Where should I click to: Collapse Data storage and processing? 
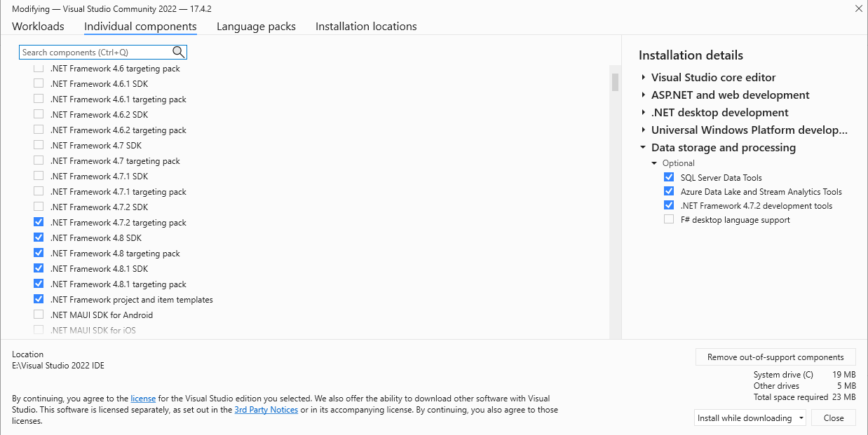643,148
